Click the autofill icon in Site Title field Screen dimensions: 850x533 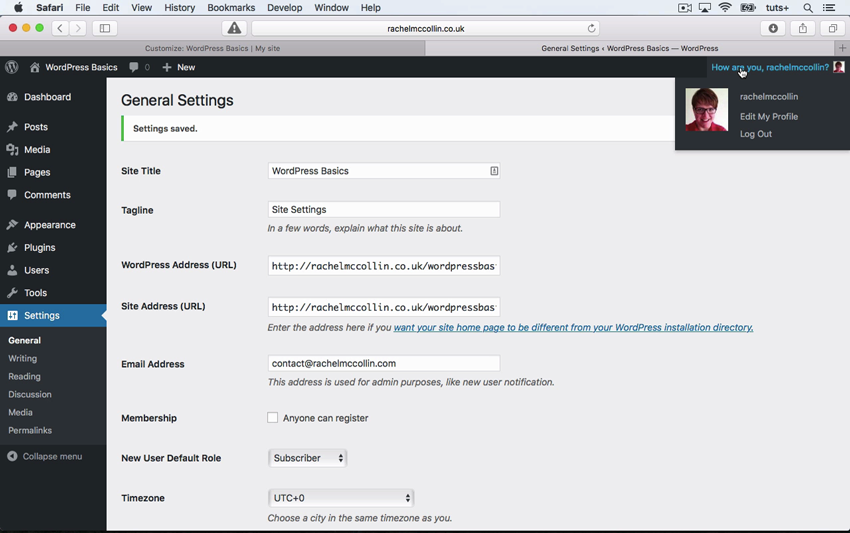point(494,171)
